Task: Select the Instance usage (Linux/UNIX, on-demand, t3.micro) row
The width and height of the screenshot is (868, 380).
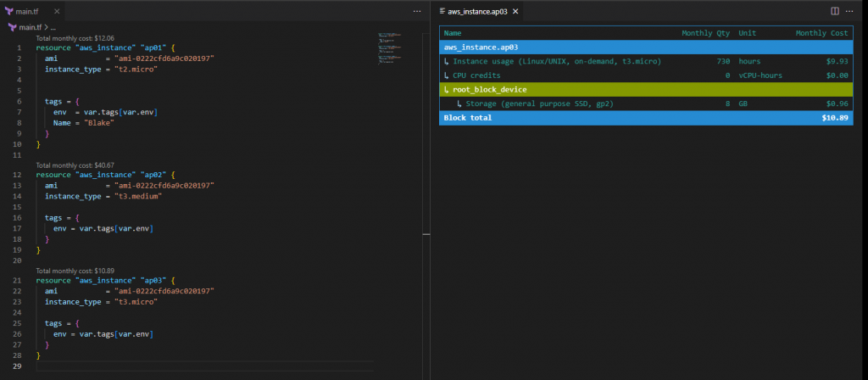Action: tap(646, 61)
